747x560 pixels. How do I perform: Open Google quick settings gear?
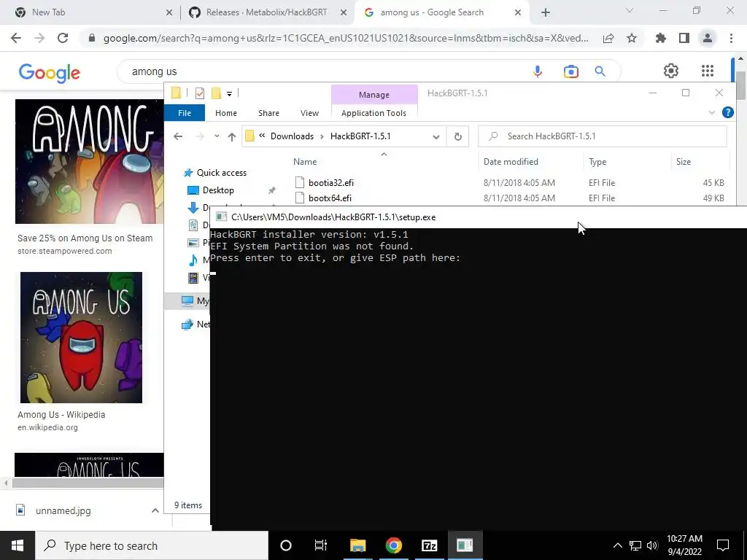[671, 71]
